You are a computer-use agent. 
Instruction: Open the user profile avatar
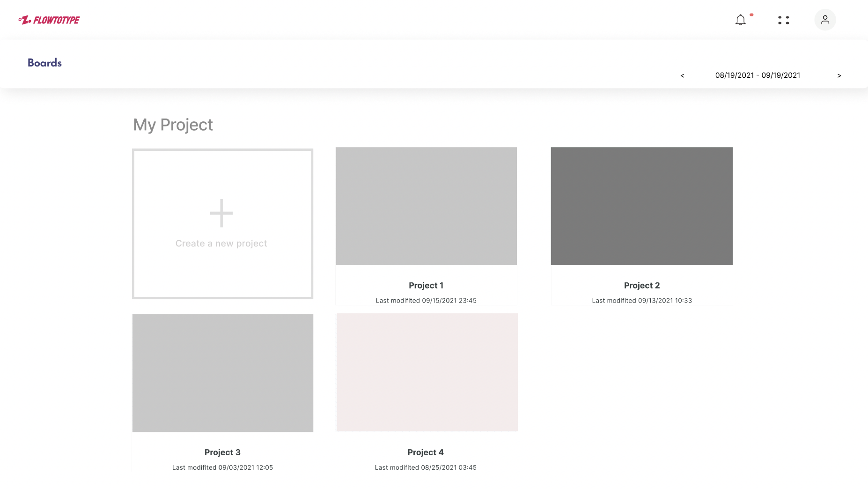pos(825,20)
